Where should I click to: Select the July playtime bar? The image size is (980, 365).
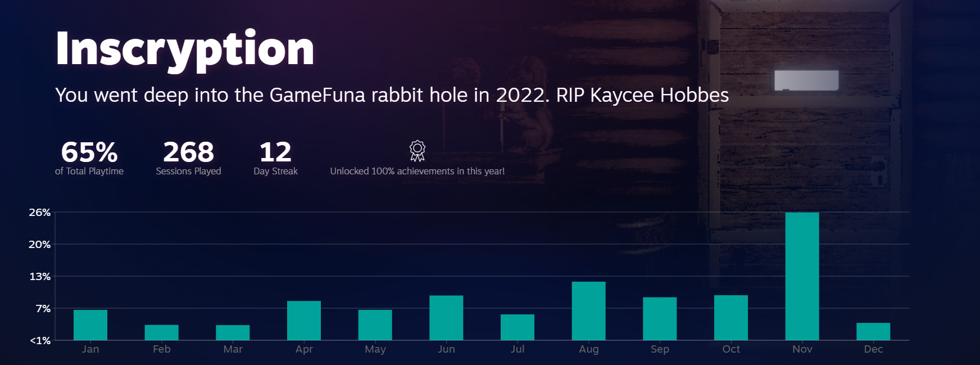[x=518, y=327]
